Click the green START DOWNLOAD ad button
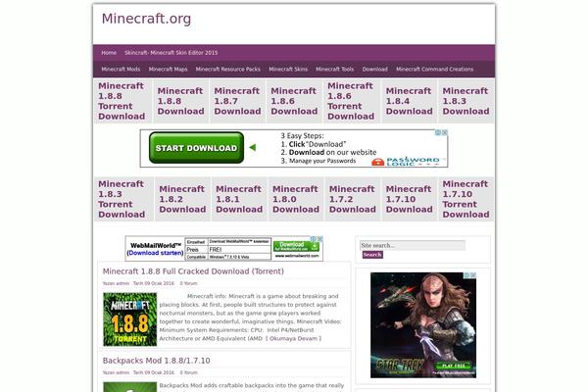 [196, 148]
